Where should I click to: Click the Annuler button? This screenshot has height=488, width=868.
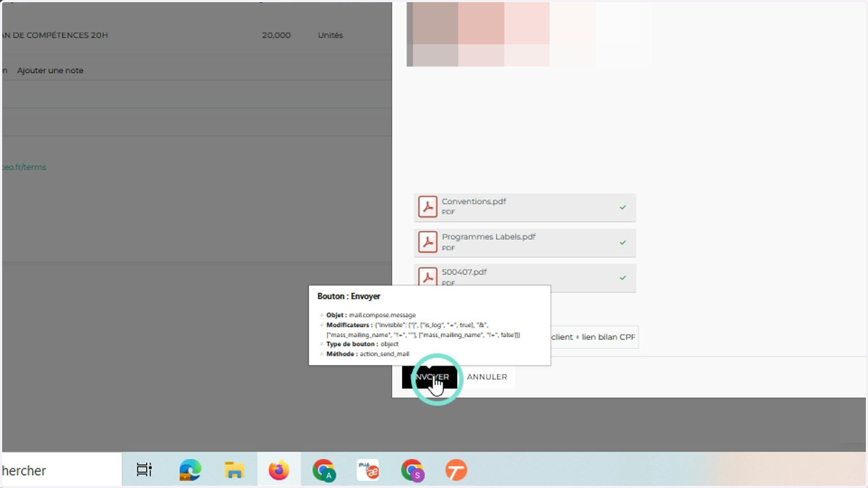click(x=487, y=377)
